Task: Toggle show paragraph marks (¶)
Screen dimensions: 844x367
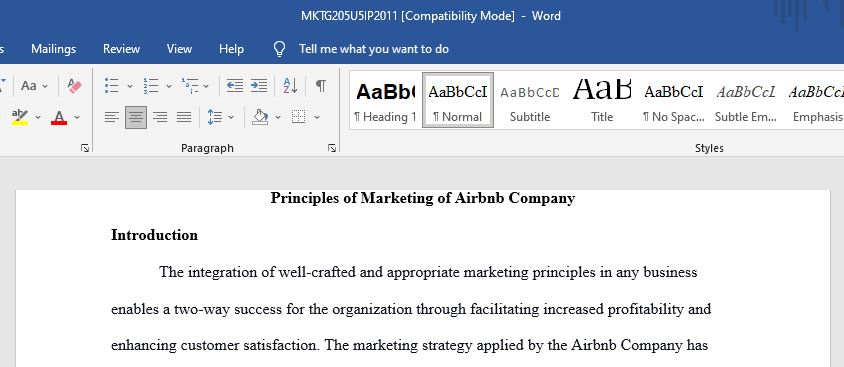Action: click(x=320, y=86)
